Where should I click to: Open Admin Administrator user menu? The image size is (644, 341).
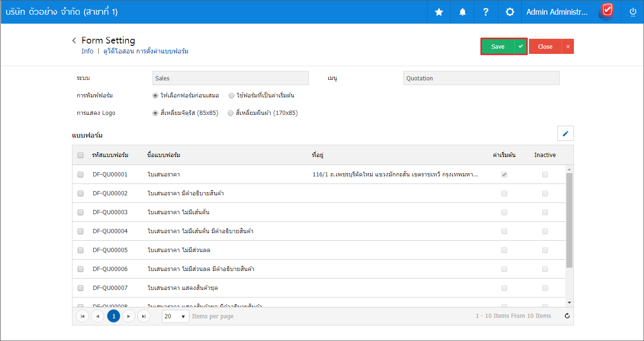tap(557, 12)
